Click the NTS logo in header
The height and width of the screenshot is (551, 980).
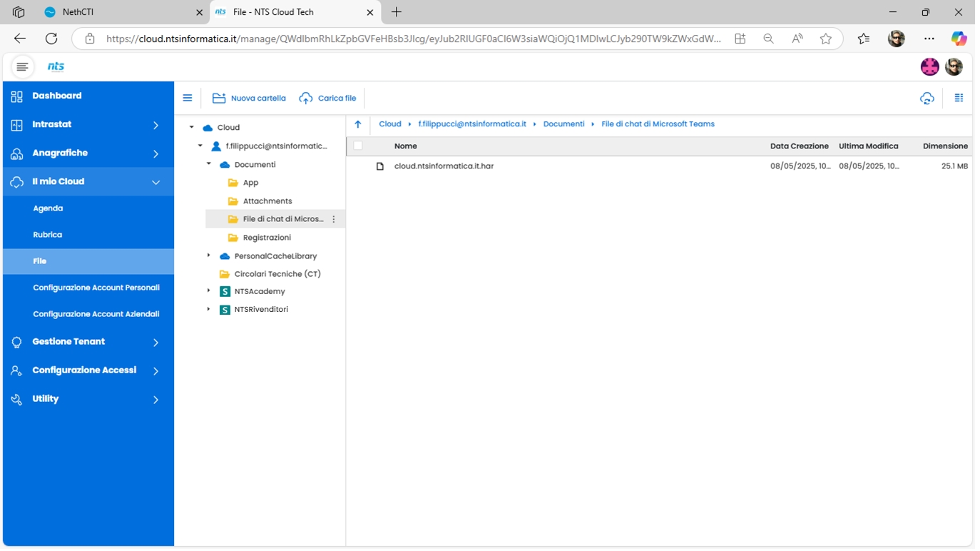(x=56, y=67)
